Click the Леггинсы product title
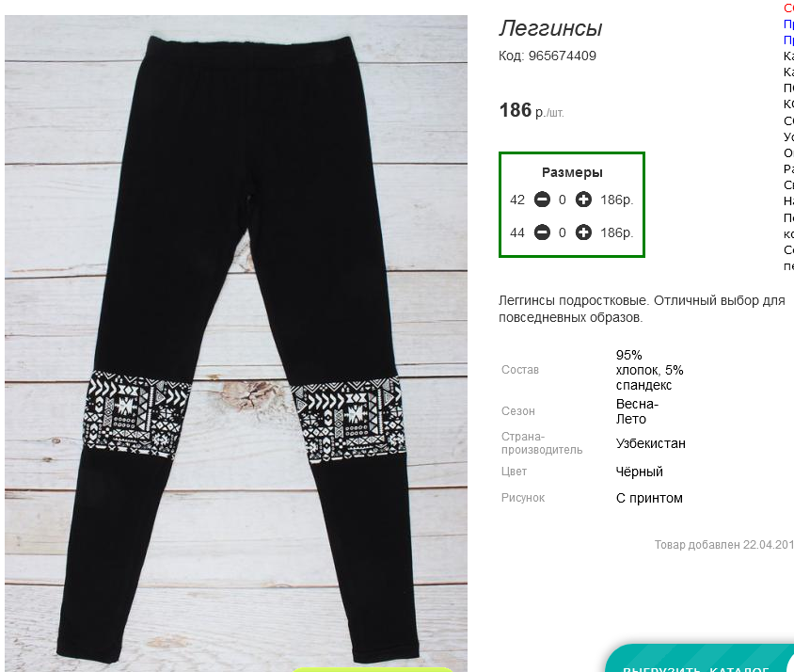794x672 pixels. 550,28
